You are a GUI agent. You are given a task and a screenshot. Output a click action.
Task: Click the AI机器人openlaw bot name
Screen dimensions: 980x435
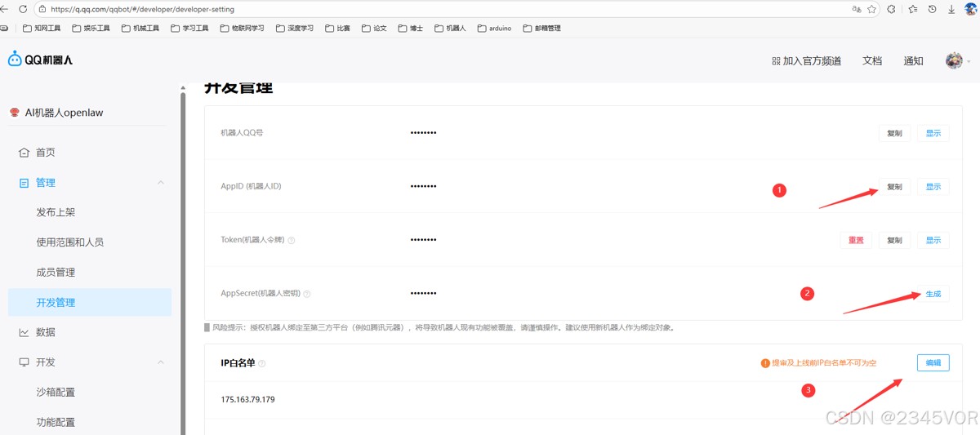point(64,113)
